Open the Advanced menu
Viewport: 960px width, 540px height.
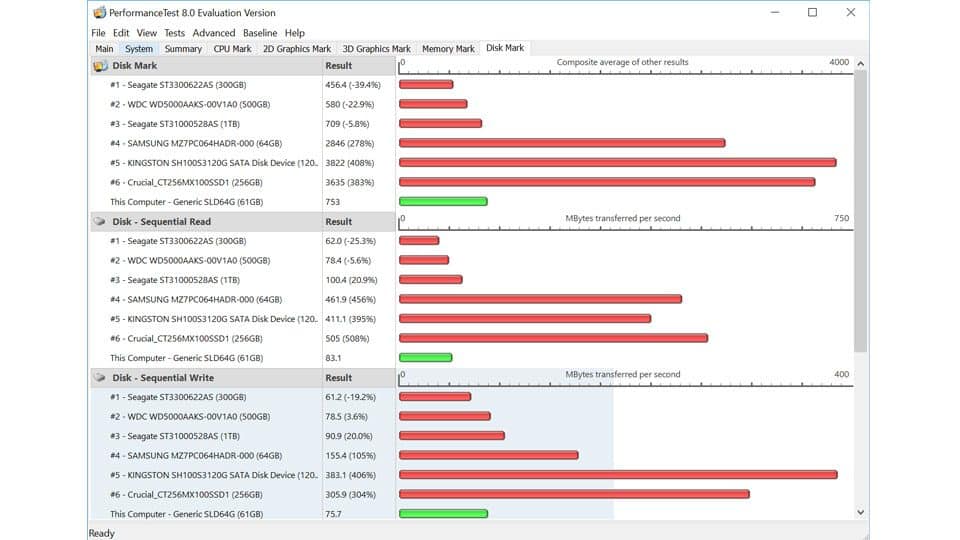click(x=214, y=33)
